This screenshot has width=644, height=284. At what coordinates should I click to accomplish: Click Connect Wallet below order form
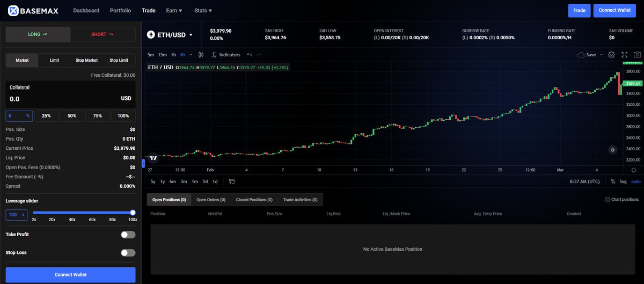click(70, 275)
